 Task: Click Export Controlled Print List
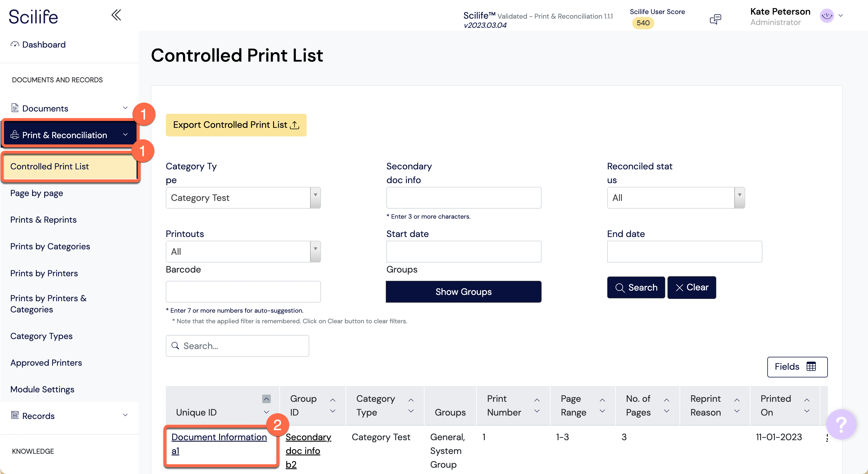coord(236,125)
